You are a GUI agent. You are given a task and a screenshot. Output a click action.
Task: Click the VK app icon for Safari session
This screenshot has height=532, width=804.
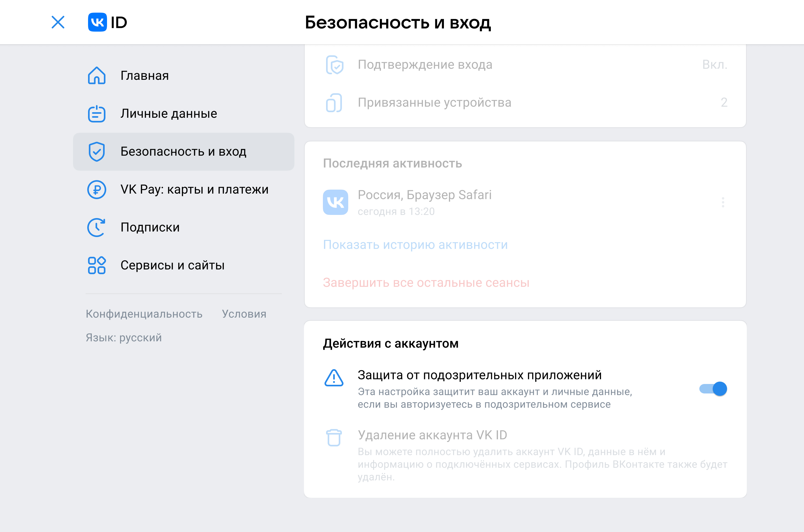tap(336, 202)
